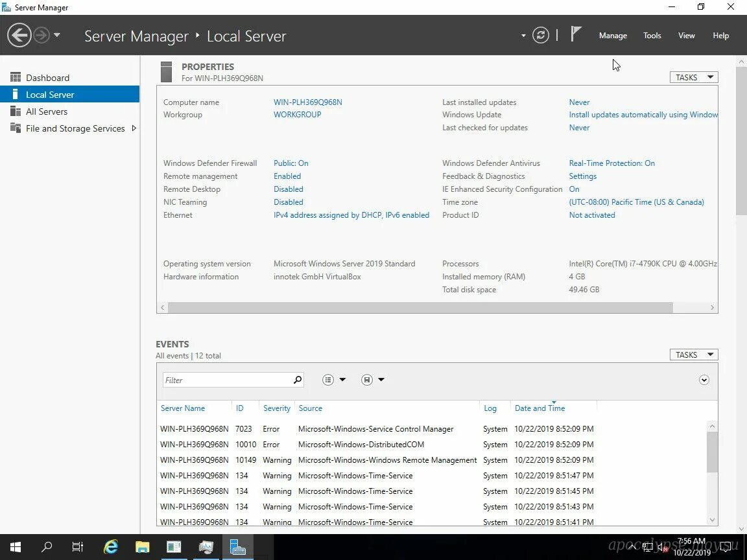
Task: Open the Manage menu
Action: click(x=613, y=36)
